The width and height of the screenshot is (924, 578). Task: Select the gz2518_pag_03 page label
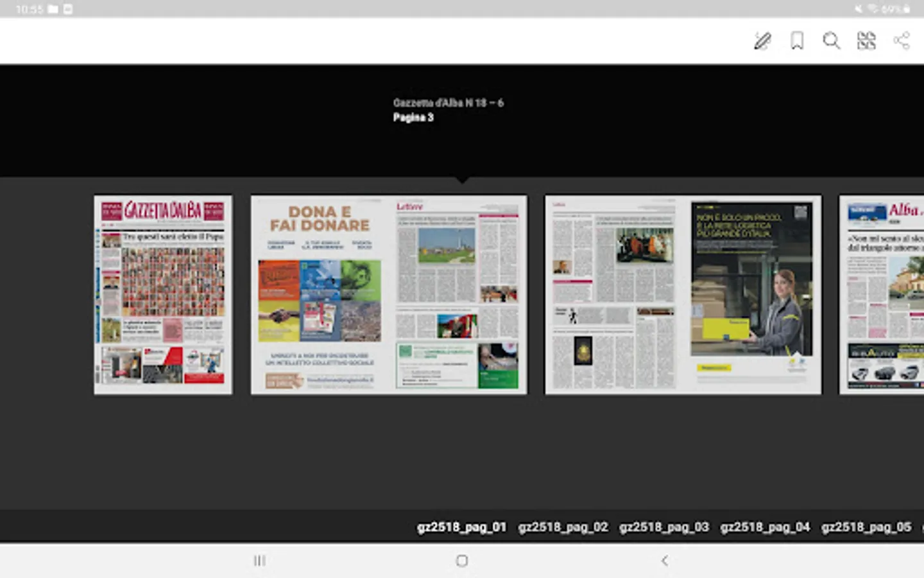(663, 527)
